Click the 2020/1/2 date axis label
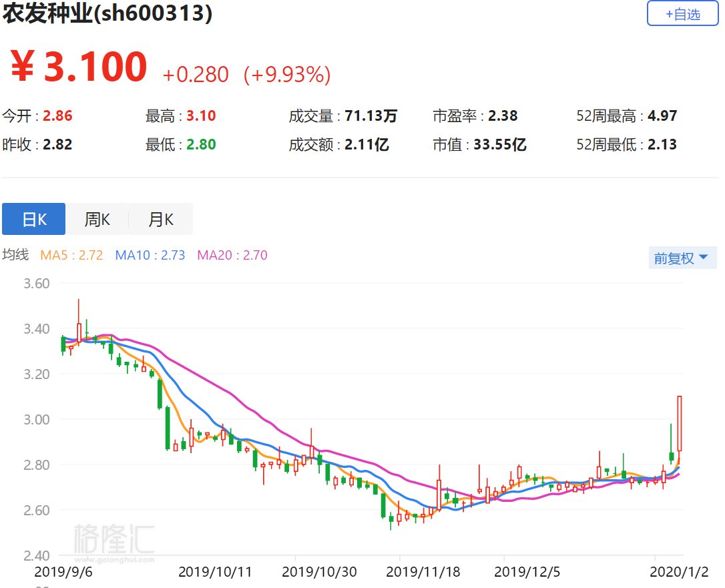 click(x=679, y=572)
